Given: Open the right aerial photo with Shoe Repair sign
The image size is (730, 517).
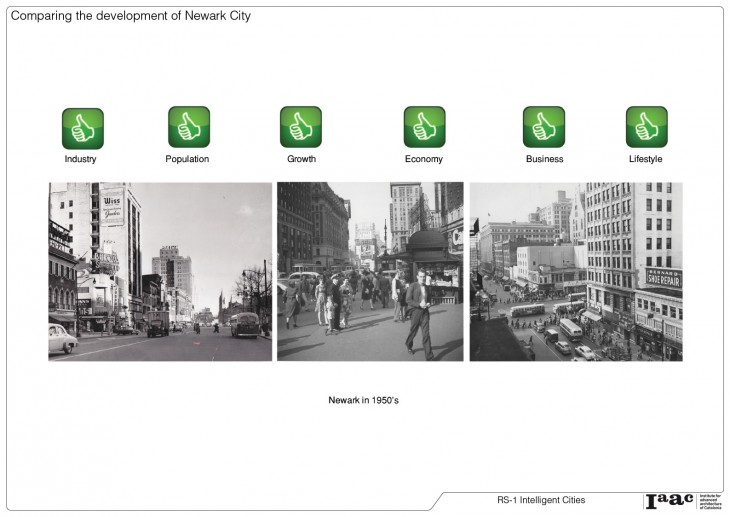Looking at the screenshot, I should coord(576,271).
